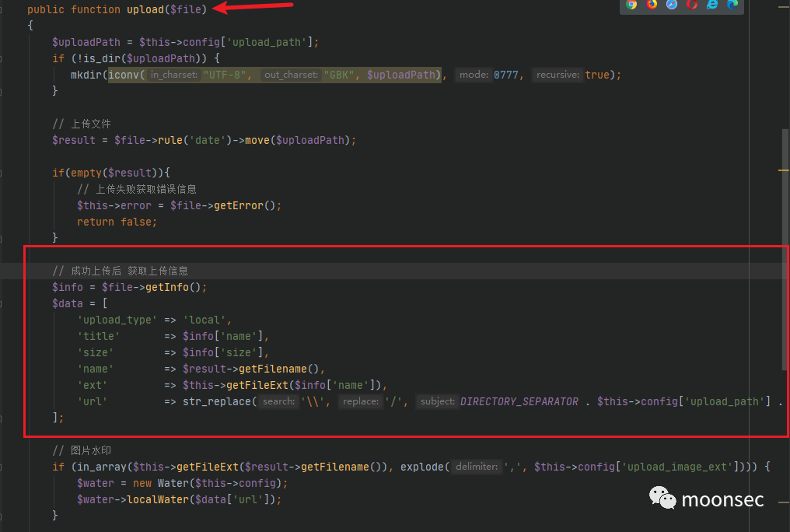Place cursor on upload function name in declaration
The width and height of the screenshot is (790, 532).
coord(145,9)
